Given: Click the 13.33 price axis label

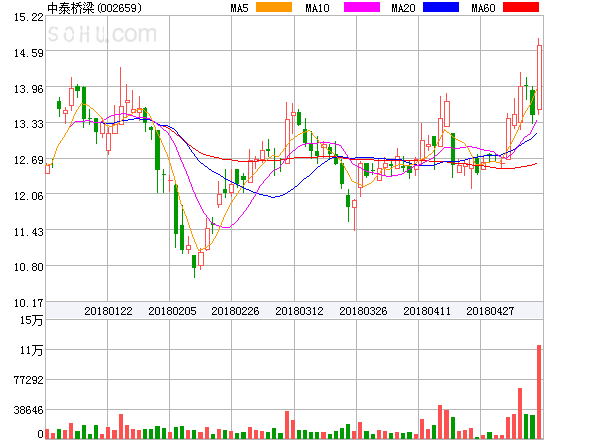Looking at the screenshot, I should point(29,124).
